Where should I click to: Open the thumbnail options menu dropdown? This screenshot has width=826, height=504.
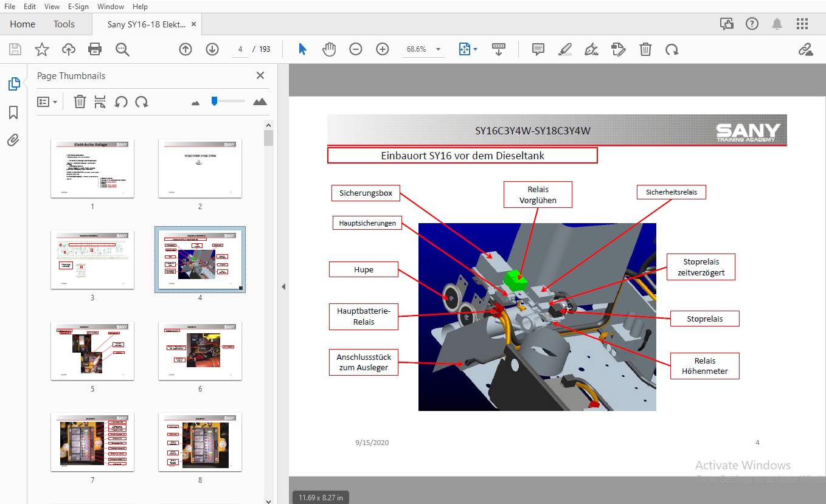(x=47, y=102)
